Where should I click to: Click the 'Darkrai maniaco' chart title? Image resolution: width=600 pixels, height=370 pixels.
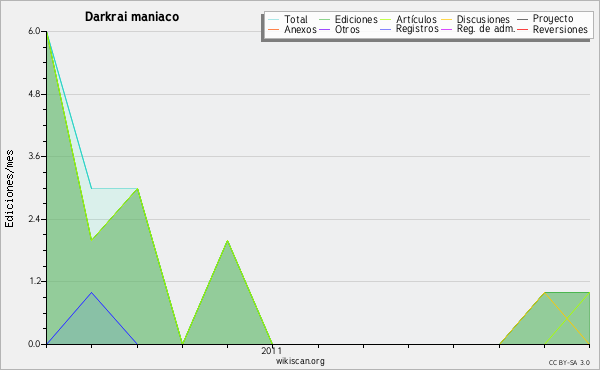click(x=132, y=17)
